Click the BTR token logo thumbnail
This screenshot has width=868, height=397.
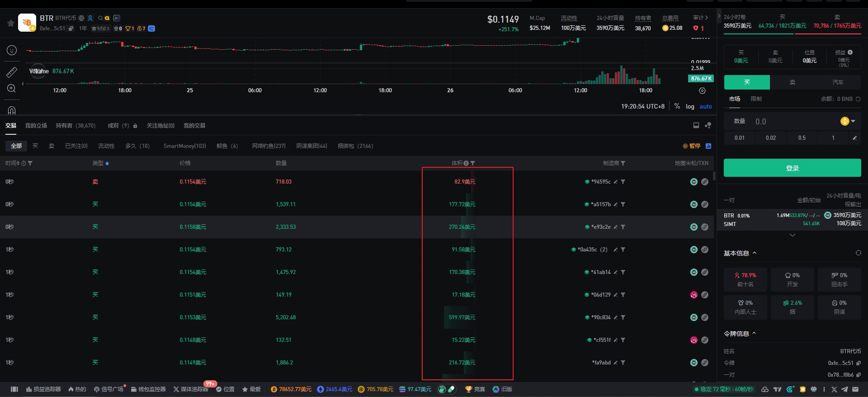click(27, 23)
